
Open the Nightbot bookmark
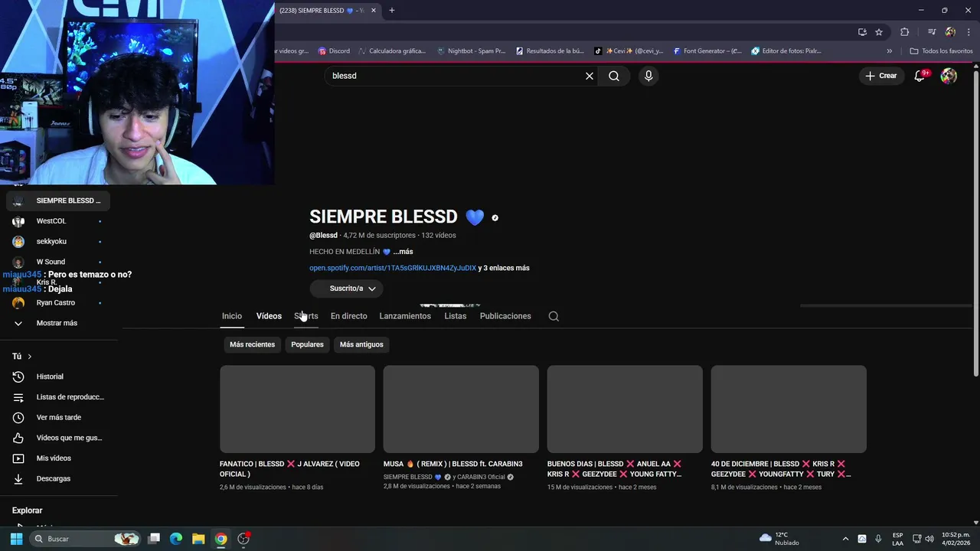[x=472, y=51]
